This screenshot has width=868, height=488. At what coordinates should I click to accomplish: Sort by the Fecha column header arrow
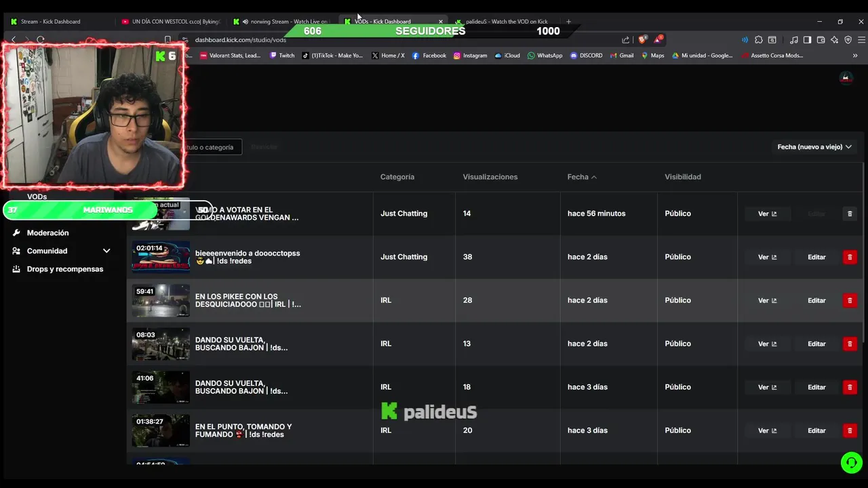point(594,177)
